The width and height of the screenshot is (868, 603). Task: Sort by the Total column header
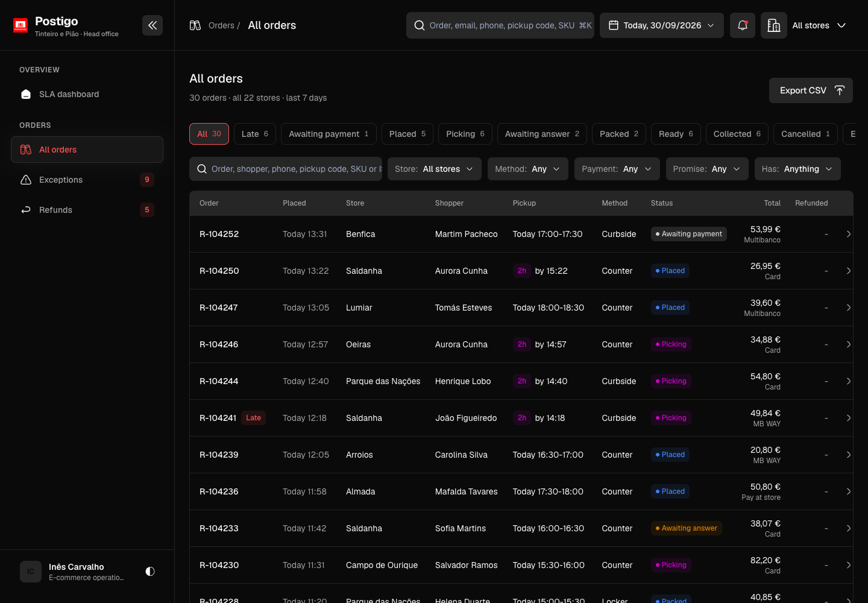pos(772,203)
